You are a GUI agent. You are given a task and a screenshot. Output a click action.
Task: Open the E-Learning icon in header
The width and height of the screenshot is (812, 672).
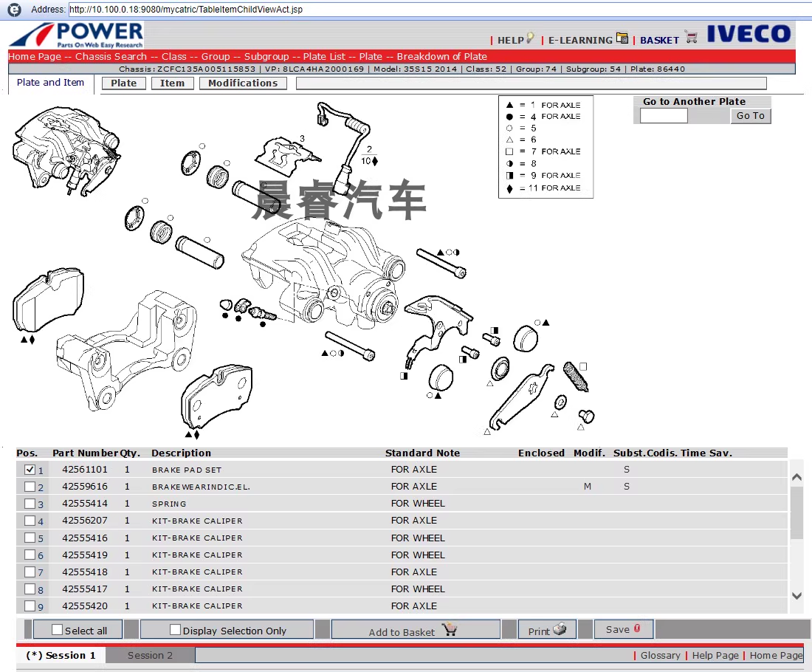pos(622,38)
